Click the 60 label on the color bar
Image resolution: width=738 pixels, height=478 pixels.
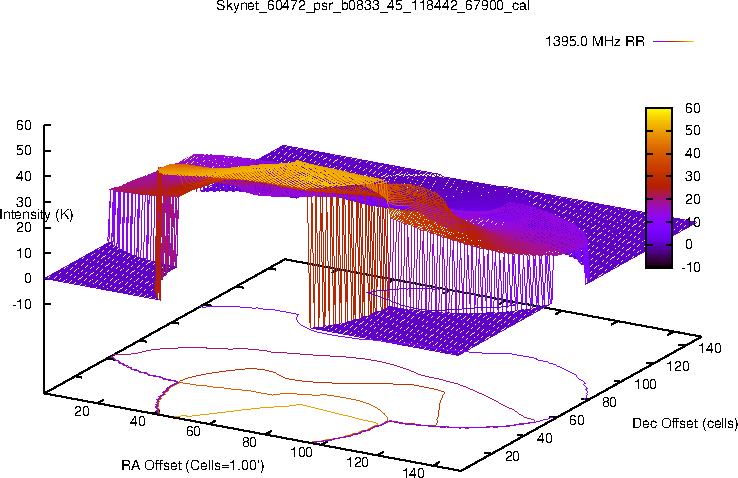click(x=693, y=108)
